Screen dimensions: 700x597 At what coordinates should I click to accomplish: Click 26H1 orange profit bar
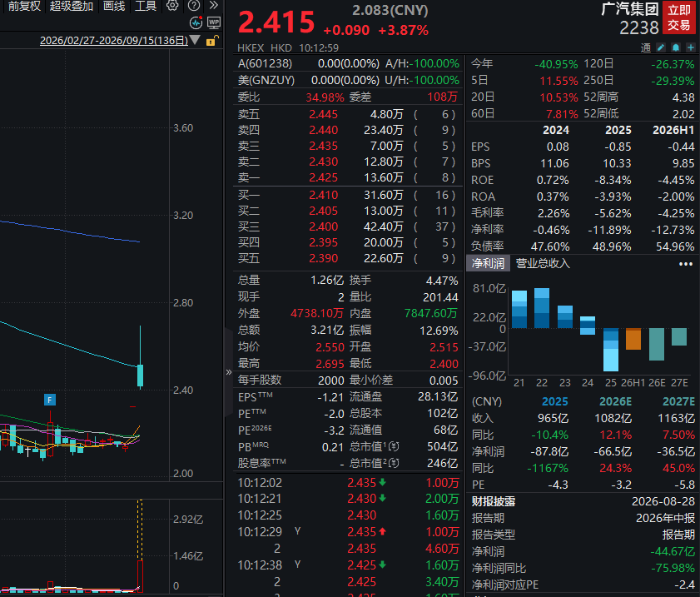[633, 339]
